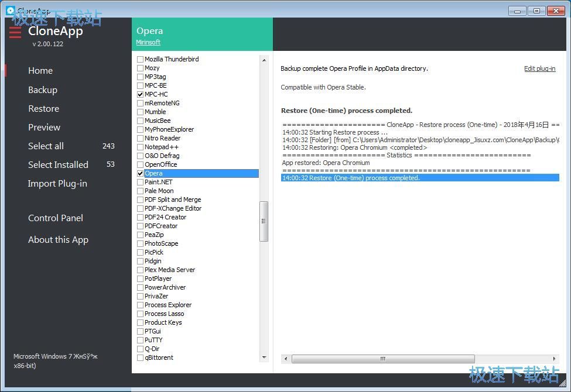Select PDF-XChange Editor row
The image size is (571, 392).
click(x=173, y=208)
